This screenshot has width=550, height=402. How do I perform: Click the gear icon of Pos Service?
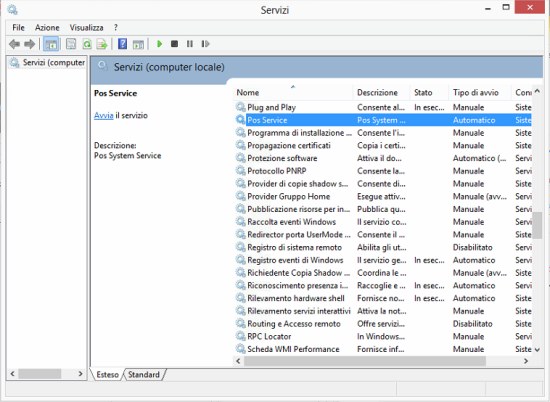coord(241,120)
